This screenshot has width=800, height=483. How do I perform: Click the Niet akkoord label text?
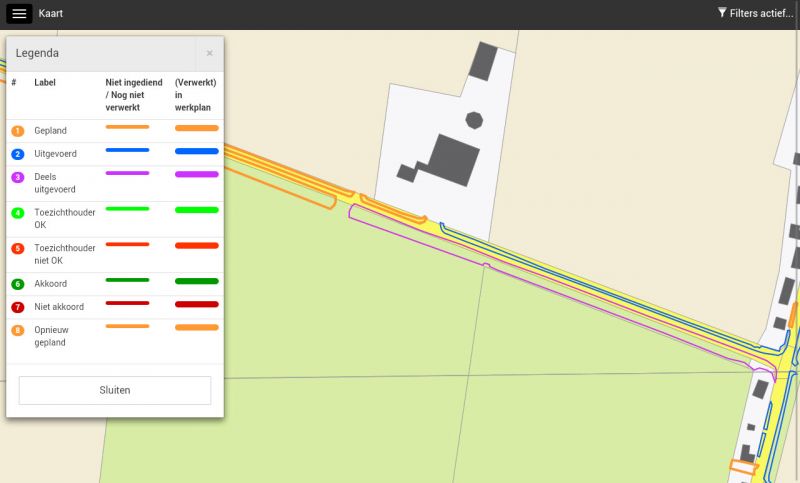[59, 307]
